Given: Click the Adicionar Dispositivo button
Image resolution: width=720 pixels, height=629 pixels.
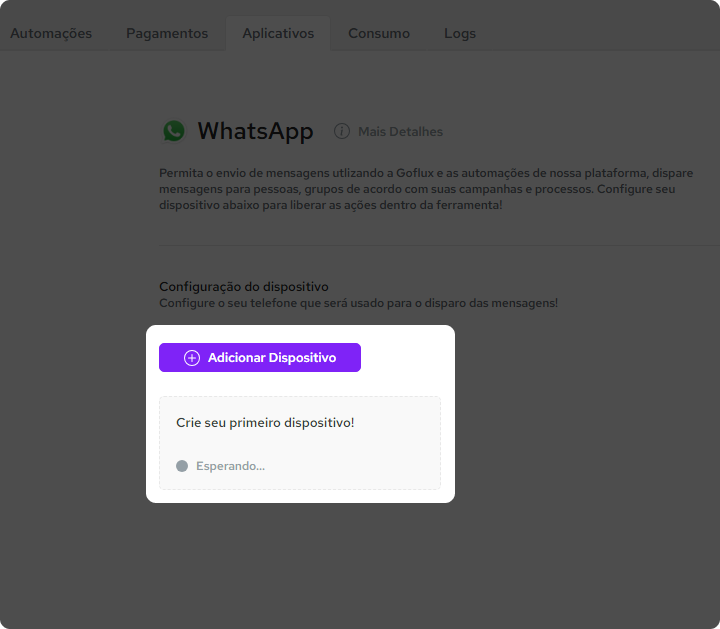Looking at the screenshot, I should [x=260, y=358].
